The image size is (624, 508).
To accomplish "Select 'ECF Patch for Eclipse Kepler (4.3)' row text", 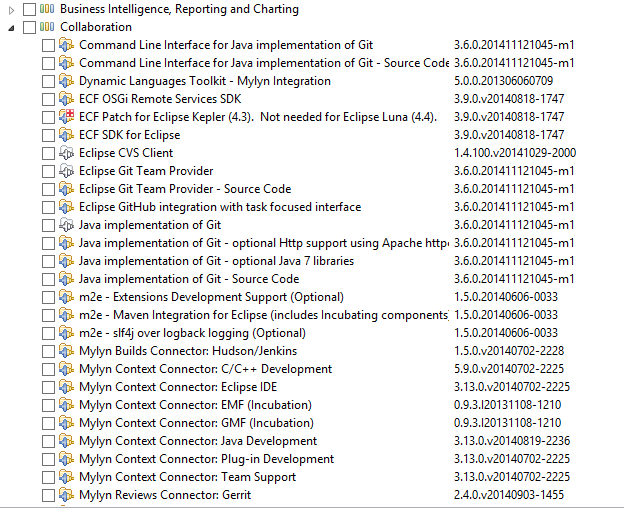I will click(x=258, y=117).
